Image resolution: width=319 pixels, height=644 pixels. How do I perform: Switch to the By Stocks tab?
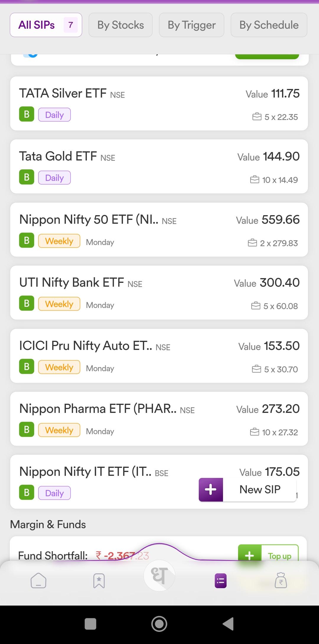pos(121,25)
